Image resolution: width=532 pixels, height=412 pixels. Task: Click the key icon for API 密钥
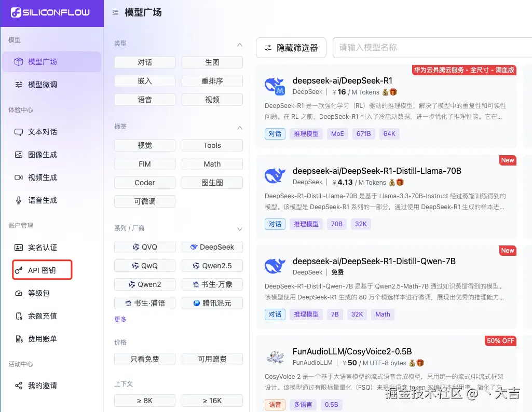tap(19, 270)
